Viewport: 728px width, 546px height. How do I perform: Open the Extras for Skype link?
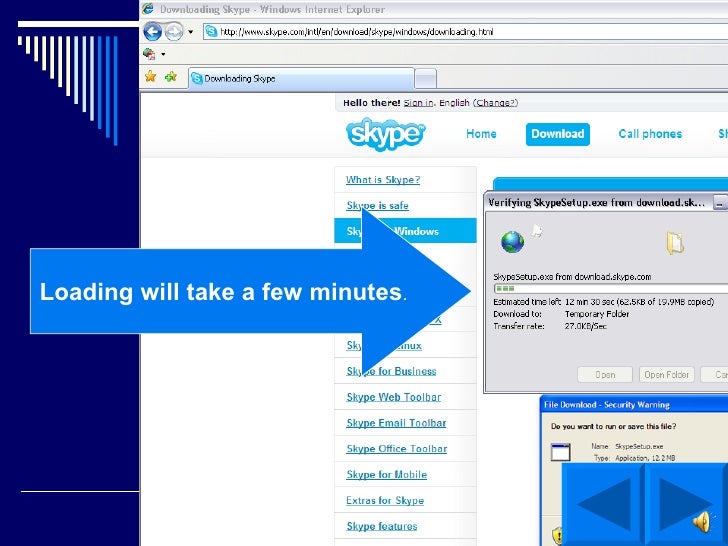click(x=385, y=500)
